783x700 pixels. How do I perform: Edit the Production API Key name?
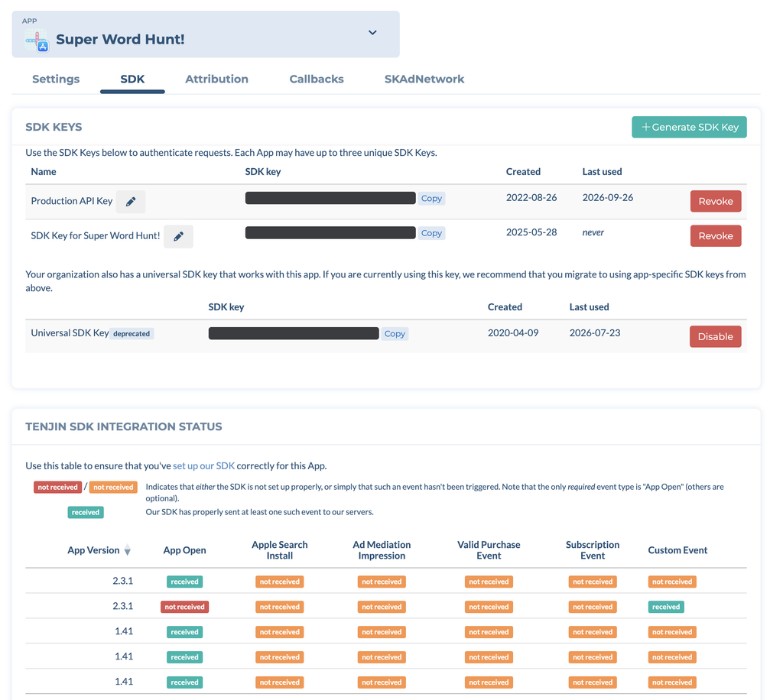(x=131, y=202)
